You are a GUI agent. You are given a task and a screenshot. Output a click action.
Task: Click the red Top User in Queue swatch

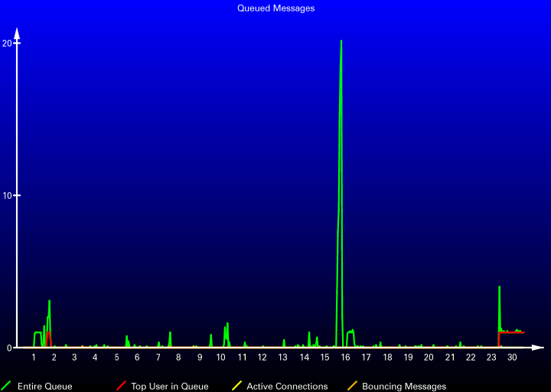(121, 386)
